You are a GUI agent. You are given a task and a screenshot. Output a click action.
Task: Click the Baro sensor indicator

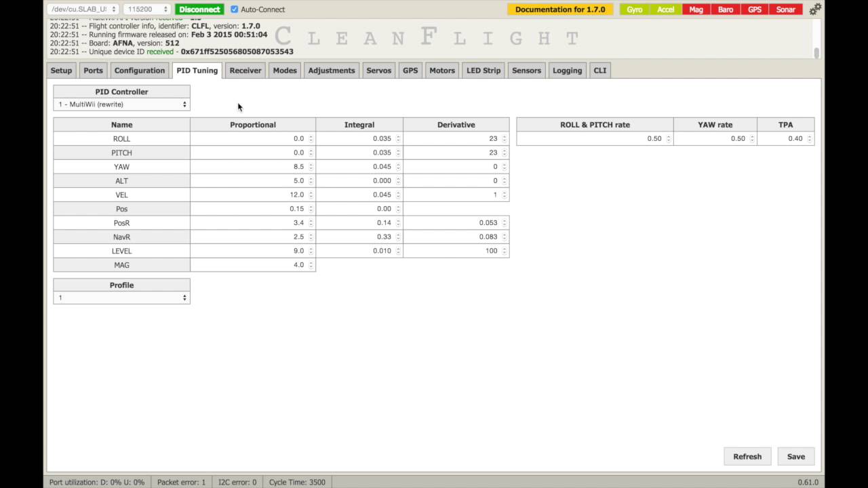(x=726, y=9)
